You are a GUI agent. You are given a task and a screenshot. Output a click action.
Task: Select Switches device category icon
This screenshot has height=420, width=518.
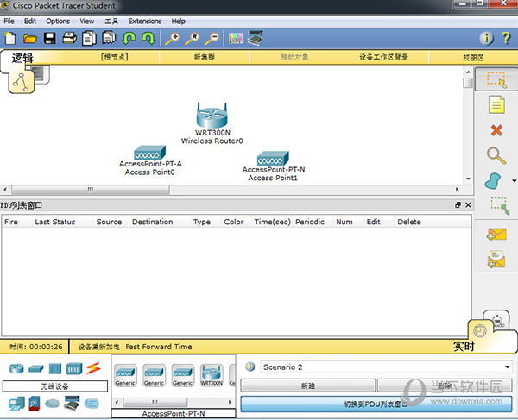click(35, 368)
